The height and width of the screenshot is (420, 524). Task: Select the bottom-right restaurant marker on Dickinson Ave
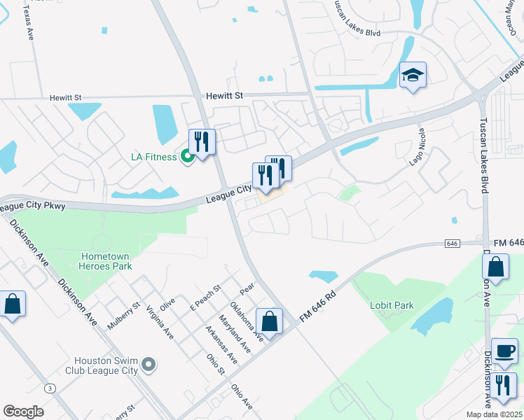(x=503, y=386)
